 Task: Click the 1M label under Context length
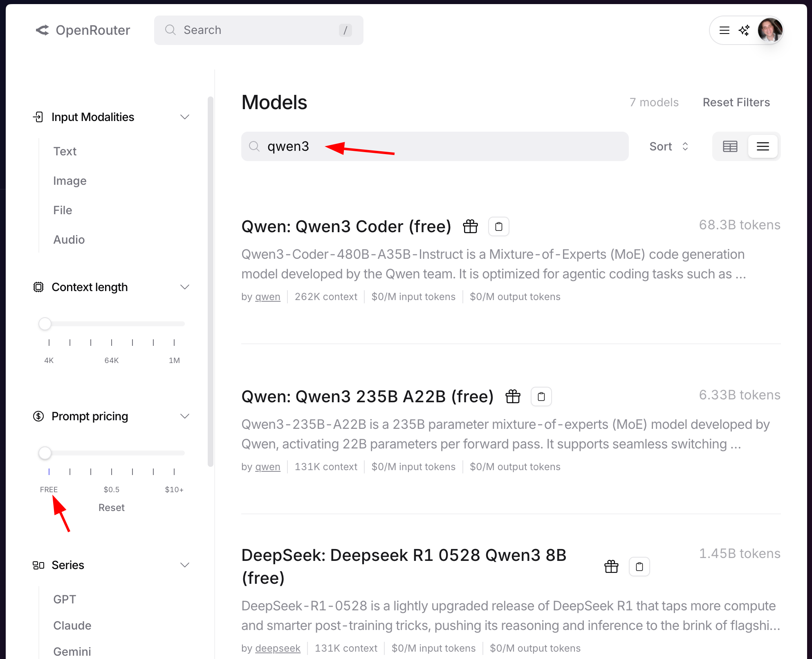(174, 360)
